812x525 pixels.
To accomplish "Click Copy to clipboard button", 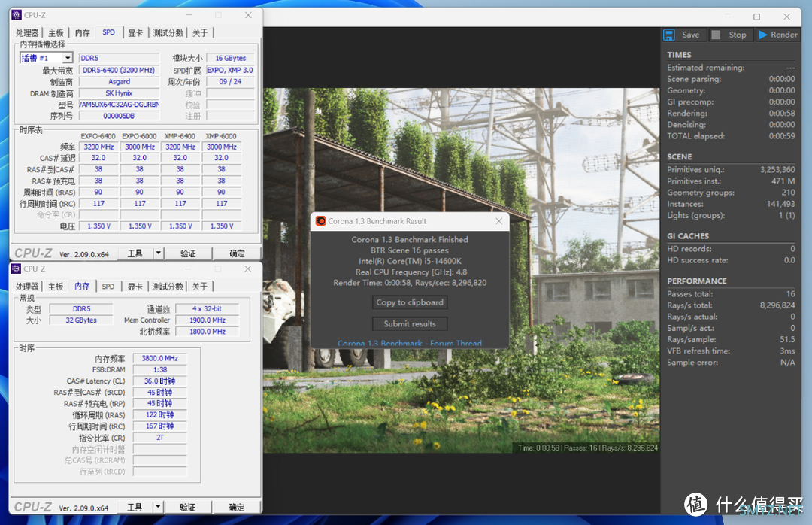I will pos(410,302).
